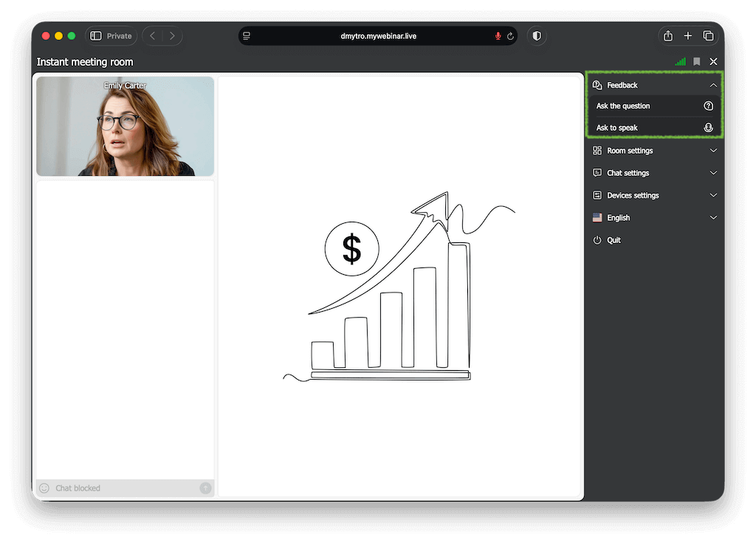The width and height of the screenshot is (756, 543).
Task: Click the Devices settings panel icon
Action: (x=597, y=194)
